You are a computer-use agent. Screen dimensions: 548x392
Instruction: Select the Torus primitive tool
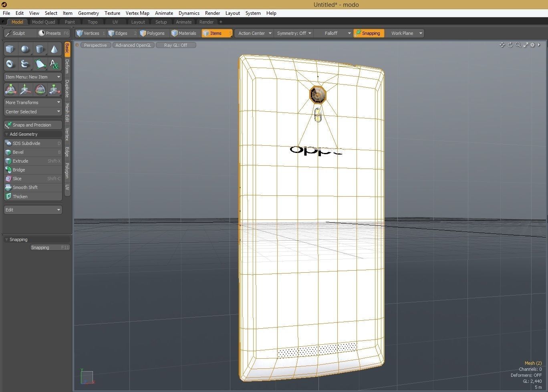tap(10, 64)
